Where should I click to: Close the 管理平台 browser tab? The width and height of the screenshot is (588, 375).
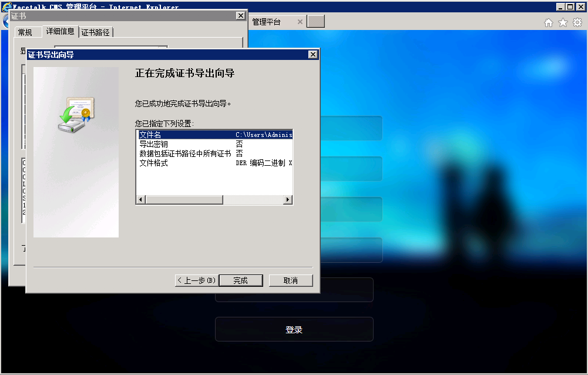(x=300, y=22)
